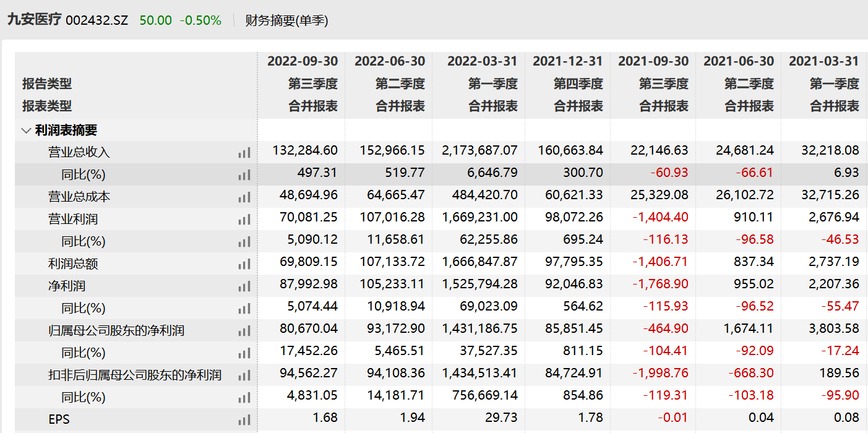Open chart icon for 归属母公司股东的净利润 row
Image resolution: width=868 pixels, height=433 pixels.
point(244,331)
